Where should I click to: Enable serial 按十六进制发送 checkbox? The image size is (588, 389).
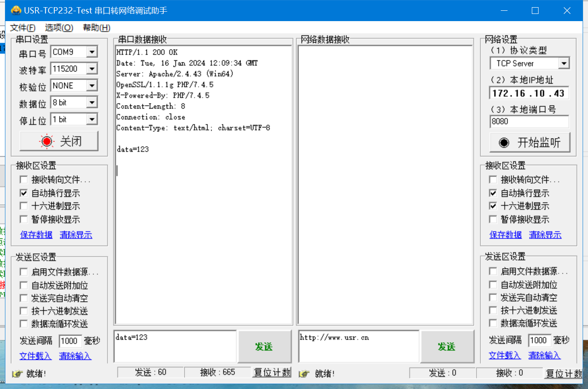coord(24,311)
